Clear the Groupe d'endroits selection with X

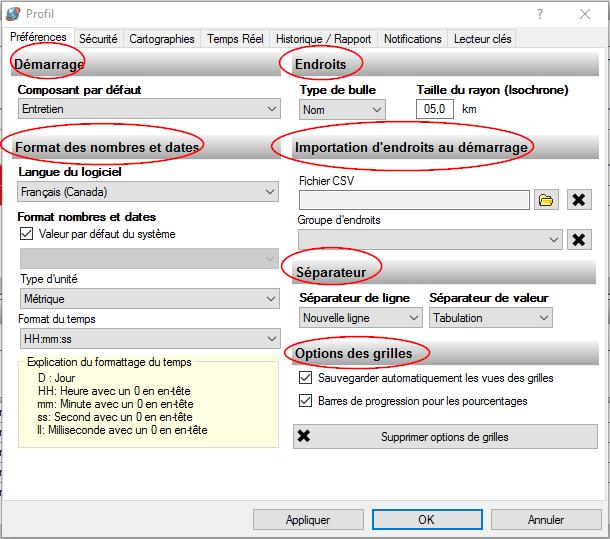pyautogui.click(x=579, y=239)
